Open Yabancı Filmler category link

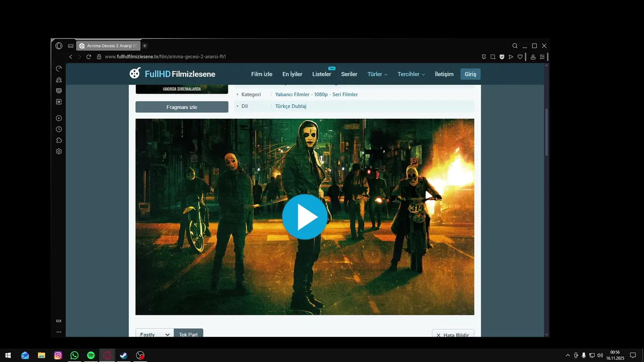[292, 95]
